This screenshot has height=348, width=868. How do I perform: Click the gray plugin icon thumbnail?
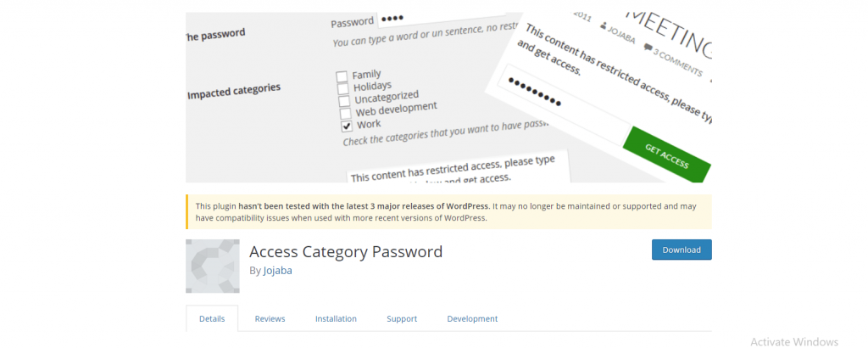point(212,266)
